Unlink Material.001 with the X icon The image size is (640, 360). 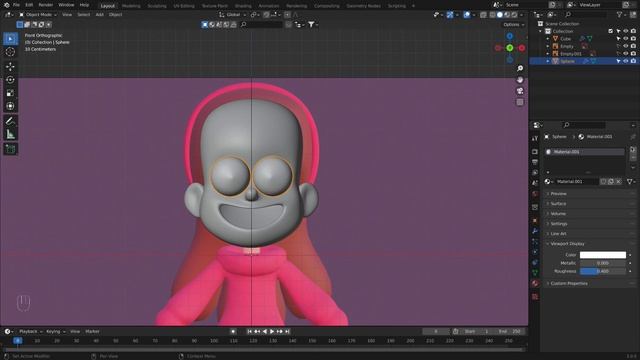[x=618, y=182]
